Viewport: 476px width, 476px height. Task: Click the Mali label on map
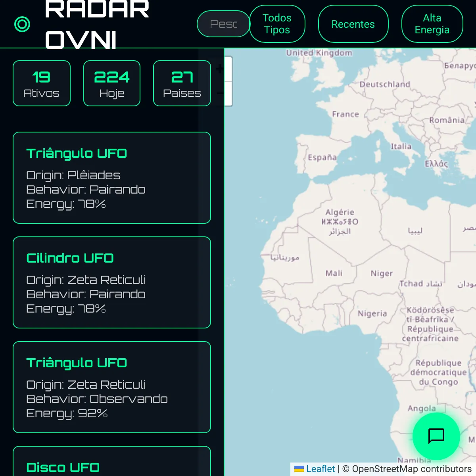coord(334,273)
